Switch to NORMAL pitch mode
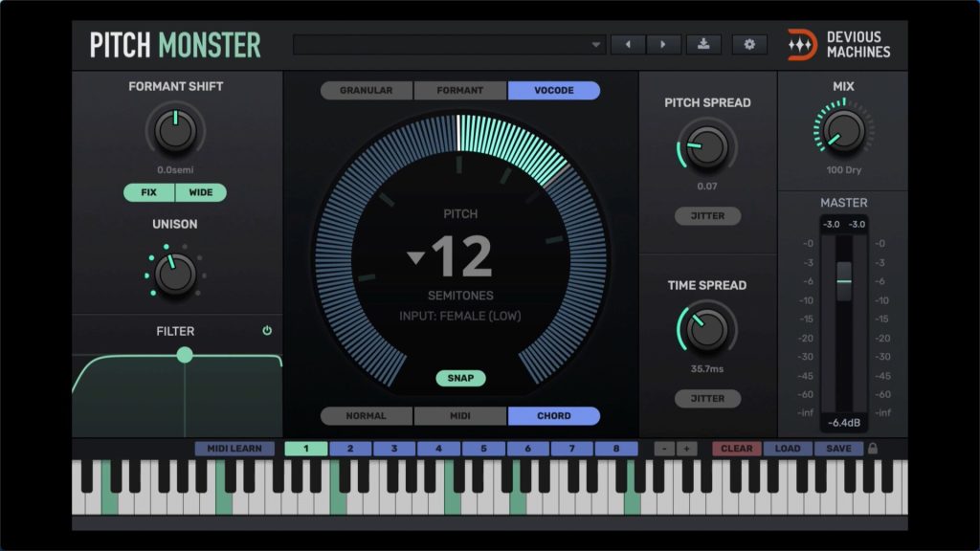This screenshot has height=551, width=980. click(x=367, y=416)
